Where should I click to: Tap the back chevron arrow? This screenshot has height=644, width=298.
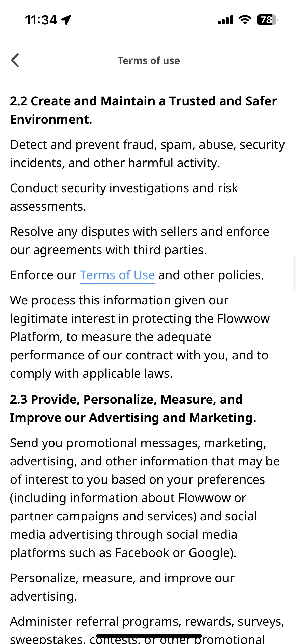tap(15, 61)
